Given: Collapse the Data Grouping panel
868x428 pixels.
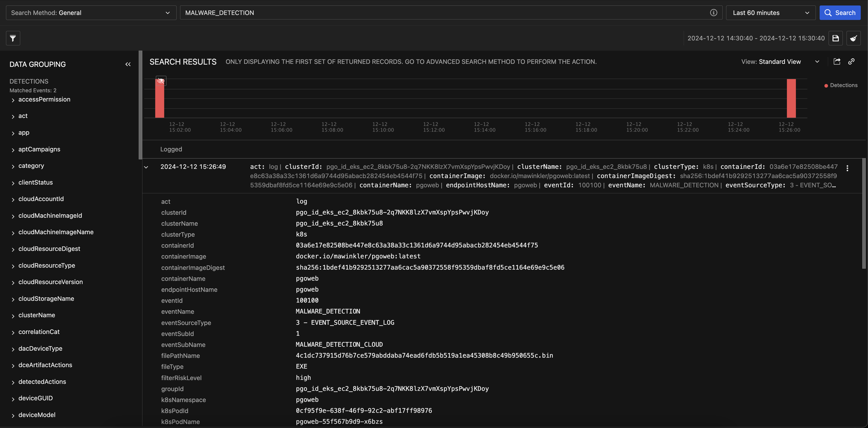Looking at the screenshot, I should (x=128, y=64).
